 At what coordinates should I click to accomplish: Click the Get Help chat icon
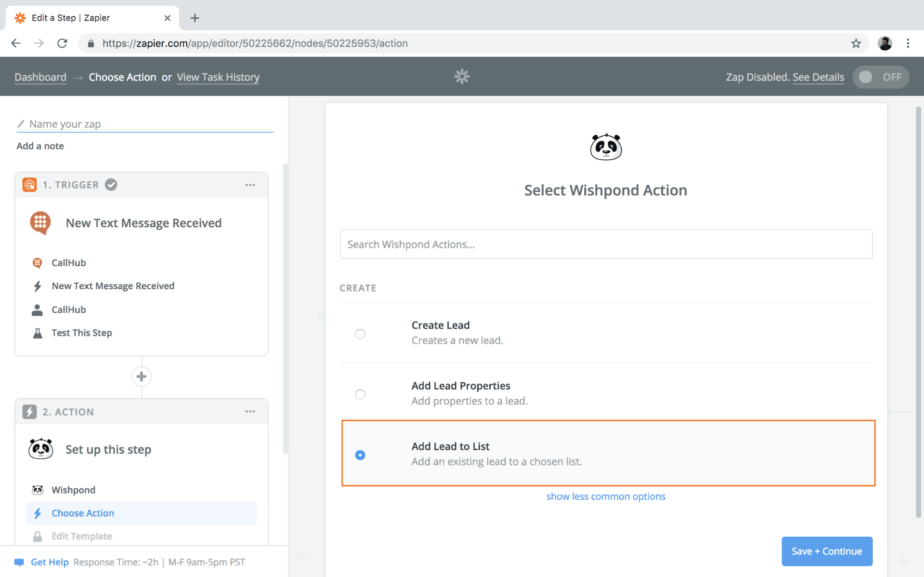pos(19,562)
